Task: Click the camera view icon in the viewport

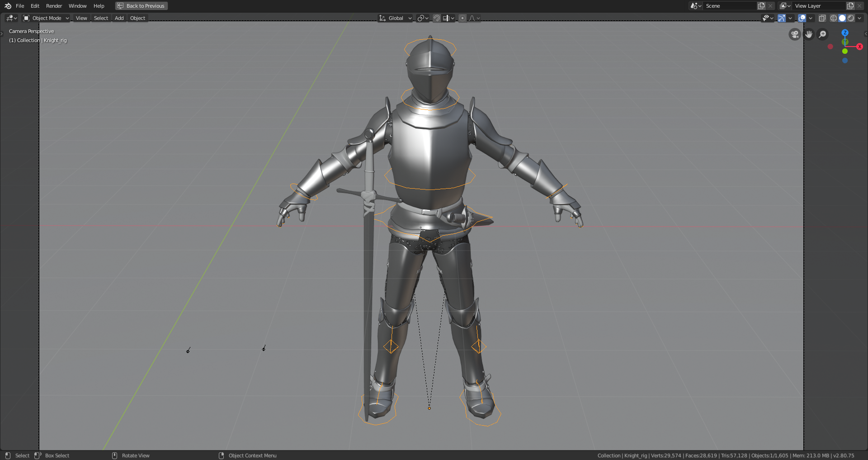Action: [794, 34]
